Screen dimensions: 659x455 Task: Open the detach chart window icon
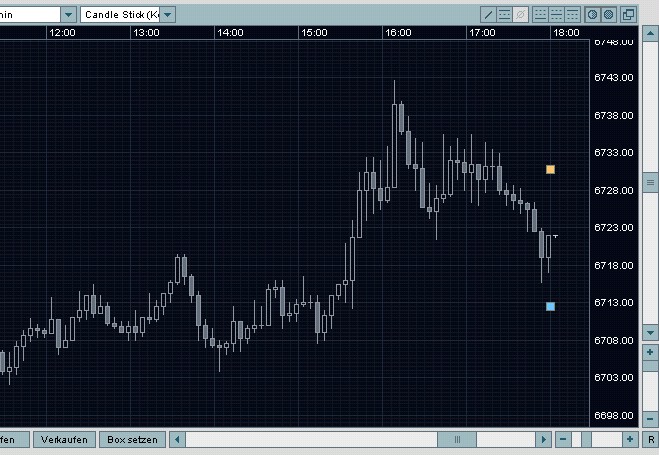(629, 15)
